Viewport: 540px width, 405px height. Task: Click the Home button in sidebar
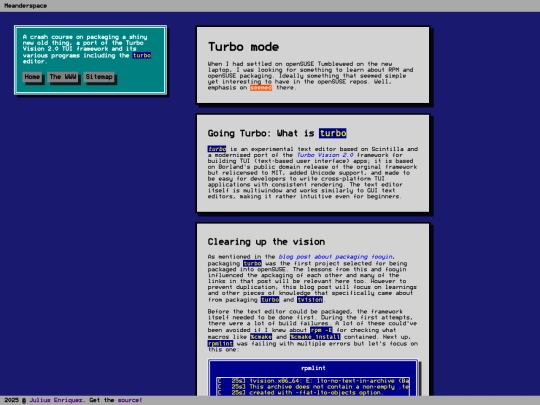click(32, 77)
